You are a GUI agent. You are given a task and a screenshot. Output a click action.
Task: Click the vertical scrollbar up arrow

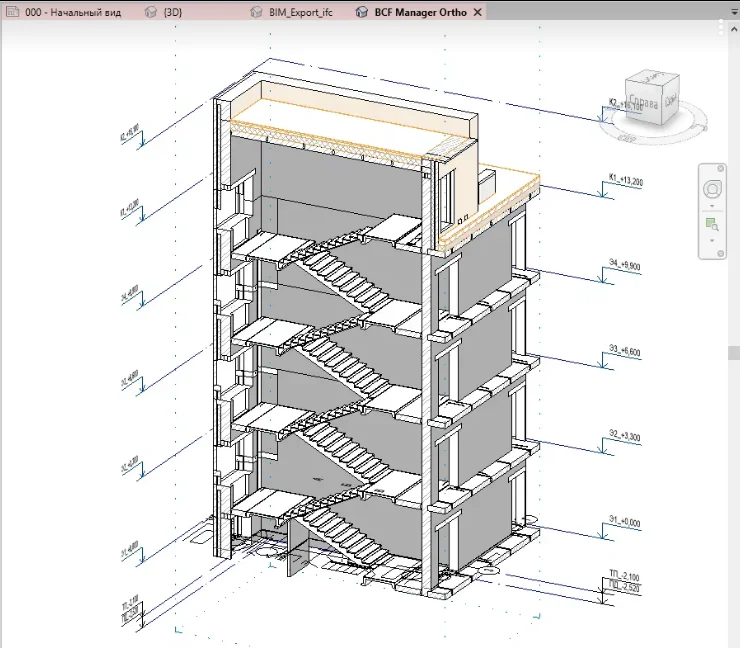(734, 30)
